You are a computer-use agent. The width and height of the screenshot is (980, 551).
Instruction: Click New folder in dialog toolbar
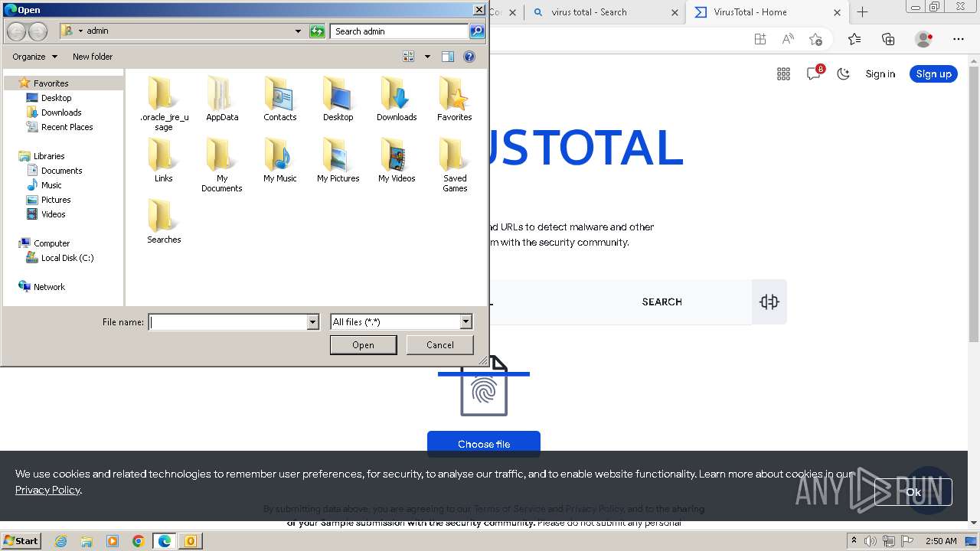pos(93,57)
